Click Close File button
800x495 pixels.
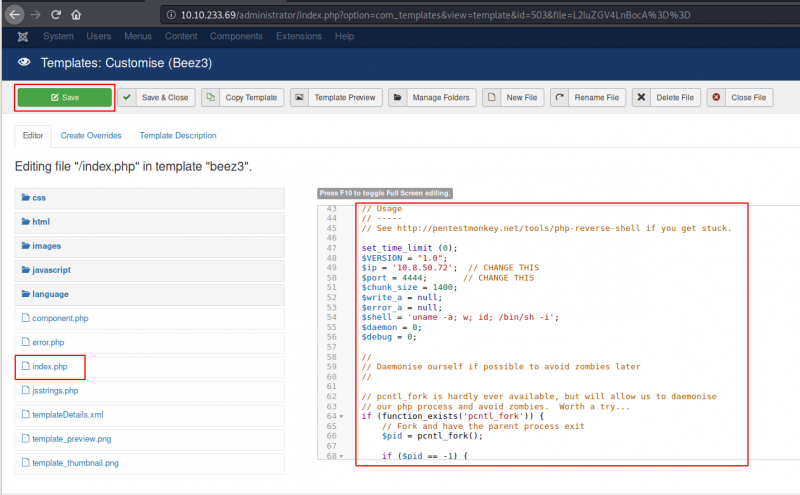(740, 97)
